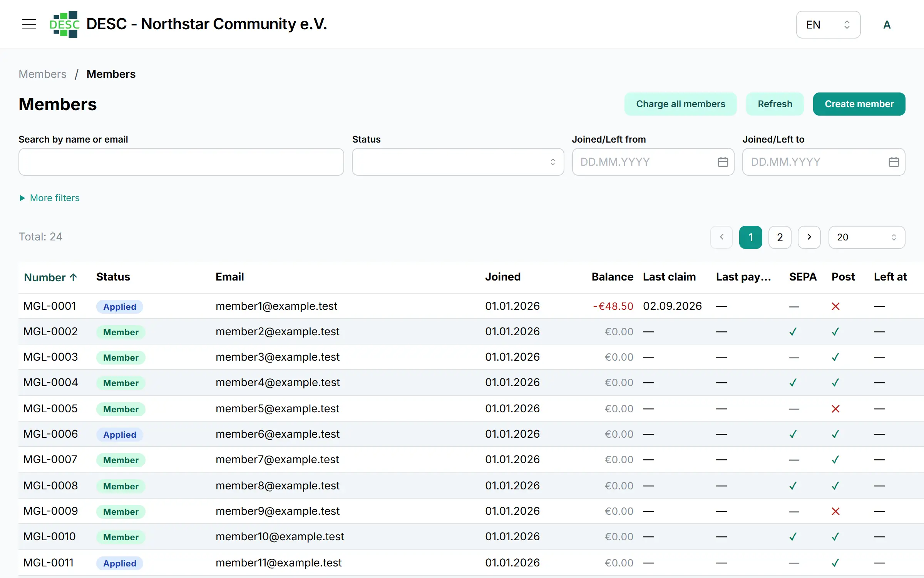Click red X Post icon for MGL-0005

click(x=835, y=409)
